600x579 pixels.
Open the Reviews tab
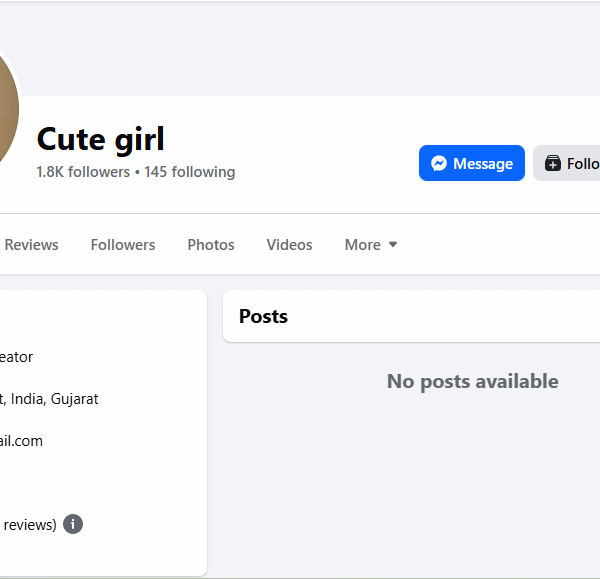point(31,245)
